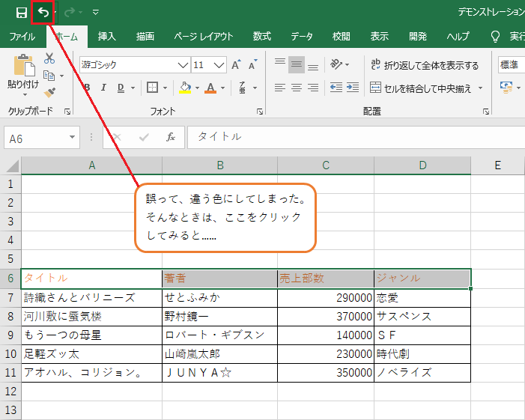Viewport: 525px width, 420px height.
Task: Switch to the 開発 tab
Action: (418, 36)
